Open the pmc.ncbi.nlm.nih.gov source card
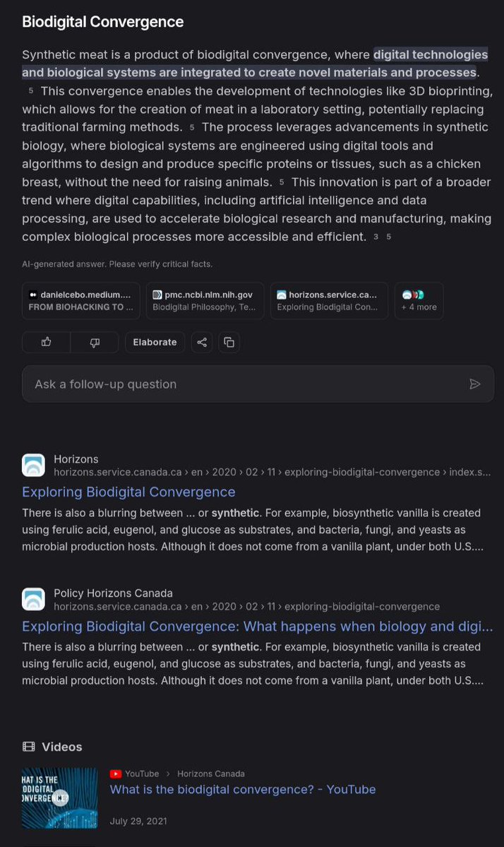The width and height of the screenshot is (504, 847). (x=205, y=301)
